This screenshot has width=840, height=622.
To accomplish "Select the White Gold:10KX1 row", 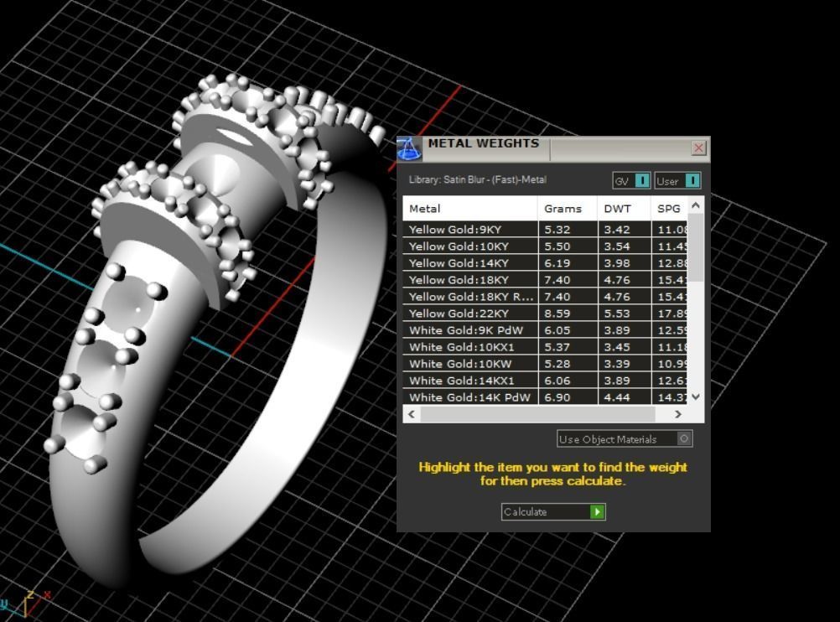I will point(545,347).
